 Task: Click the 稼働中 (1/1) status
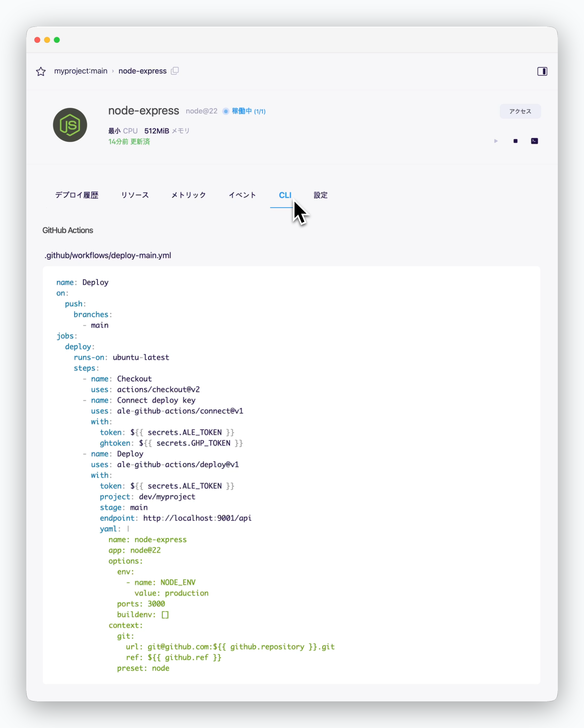(248, 111)
